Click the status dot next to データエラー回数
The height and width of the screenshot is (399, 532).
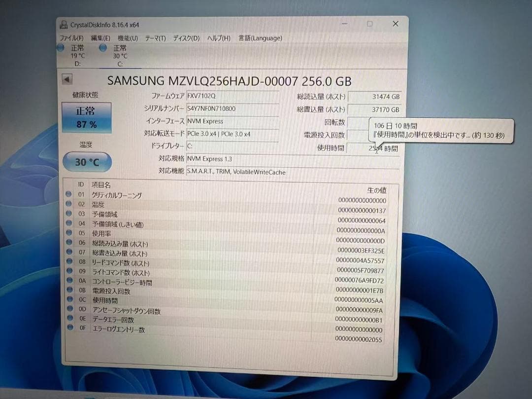68,320
